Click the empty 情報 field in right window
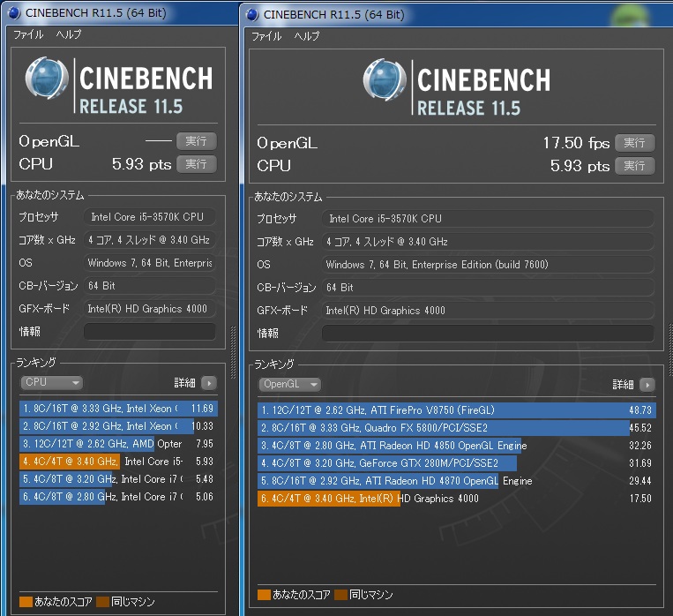 click(x=487, y=334)
